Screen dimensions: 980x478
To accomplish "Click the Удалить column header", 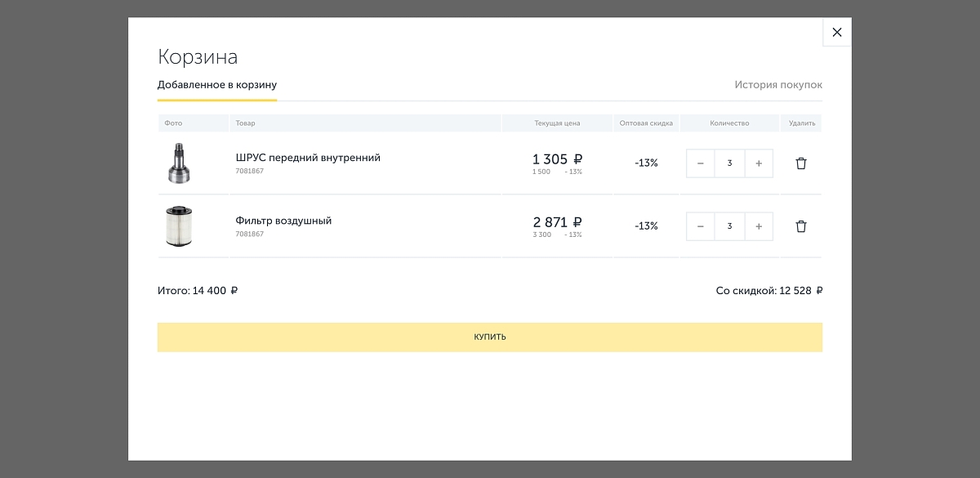I will (x=802, y=123).
